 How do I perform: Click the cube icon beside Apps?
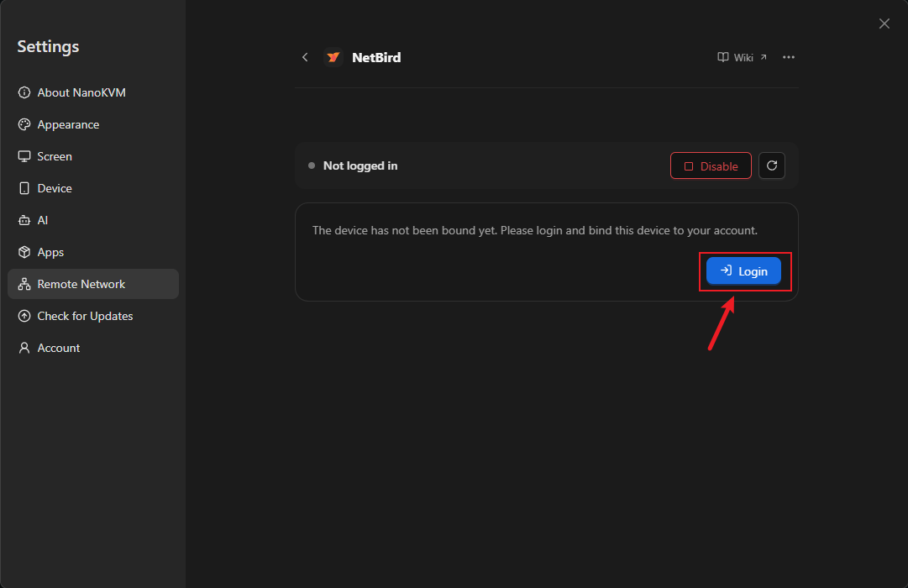point(24,252)
